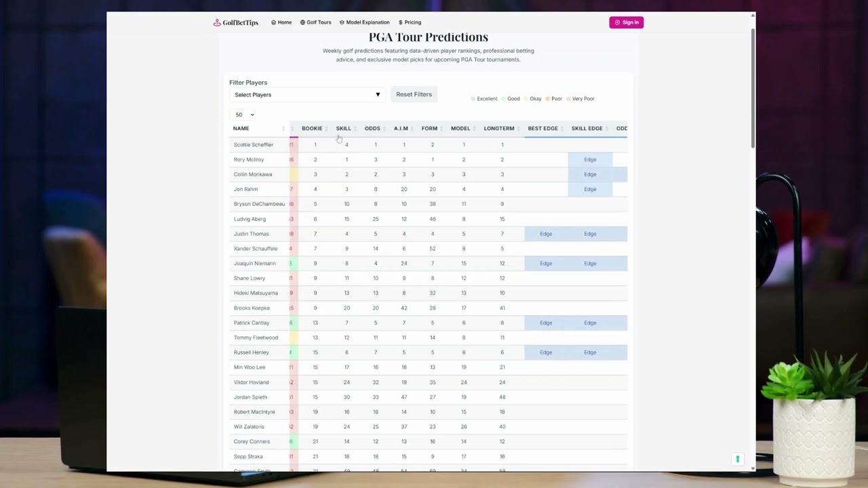The width and height of the screenshot is (868, 488).
Task: Select Corey Conners player name
Action: pos(252,441)
